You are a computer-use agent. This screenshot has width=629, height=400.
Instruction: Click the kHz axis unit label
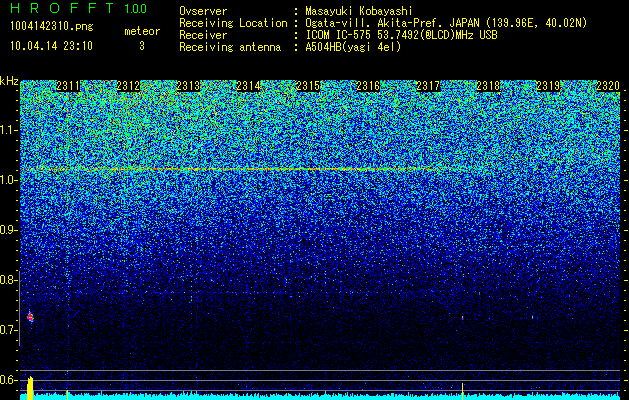(x=9, y=81)
